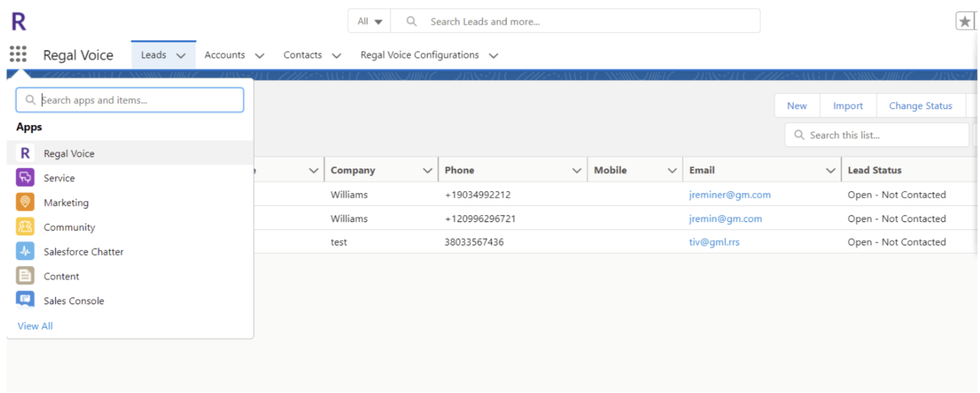Image resolution: width=980 pixels, height=393 pixels.
Task: Click the Salesforce Chatter app icon
Action: pyautogui.click(x=25, y=251)
